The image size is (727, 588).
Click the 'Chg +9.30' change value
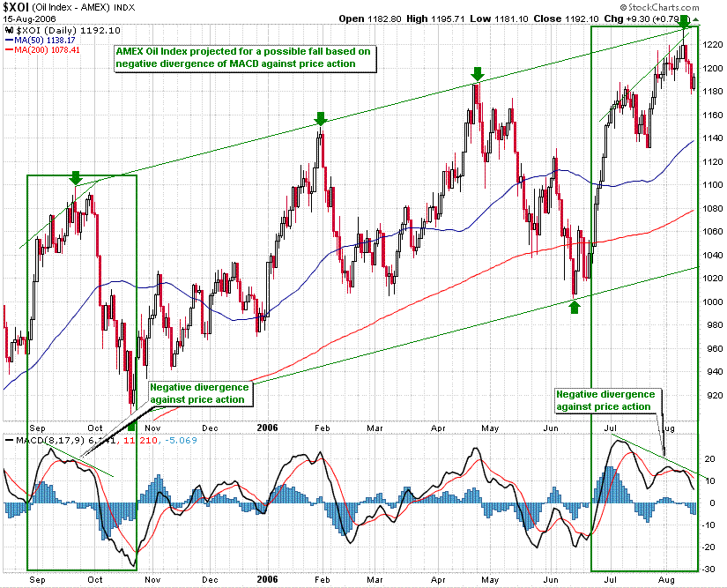pos(626,19)
